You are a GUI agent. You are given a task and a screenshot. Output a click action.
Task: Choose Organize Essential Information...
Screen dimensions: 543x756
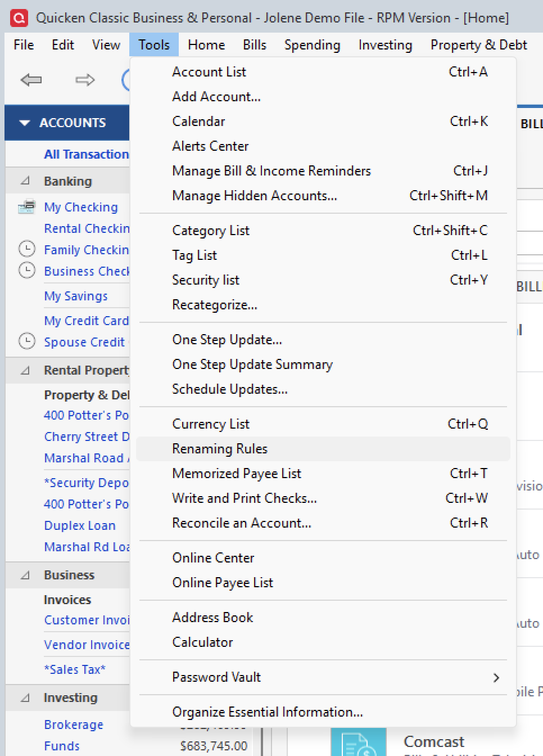(x=323, y=712)
